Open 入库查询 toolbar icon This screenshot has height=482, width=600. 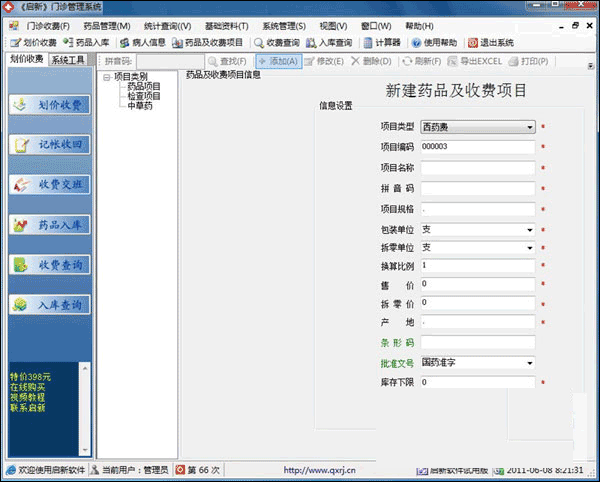[x=311, y=43]
